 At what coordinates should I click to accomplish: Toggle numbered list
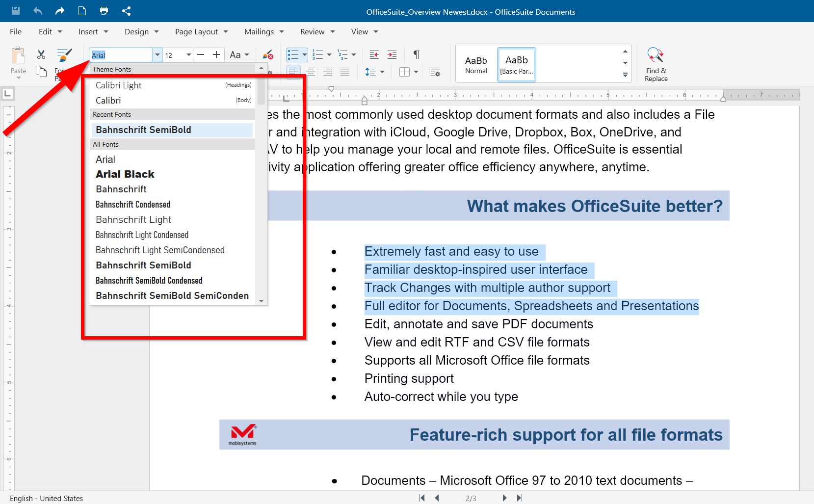point(318,54)
